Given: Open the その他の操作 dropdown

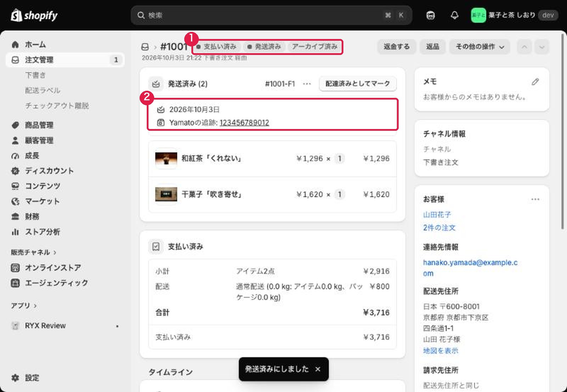Looking at the screenshot, I should click(x=480, y=47).
